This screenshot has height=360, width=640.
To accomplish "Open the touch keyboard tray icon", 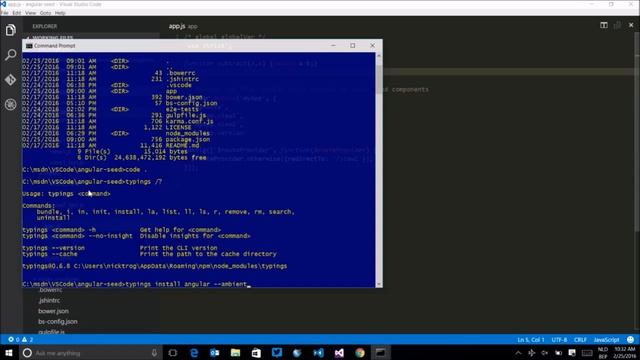I will (587, 353).
